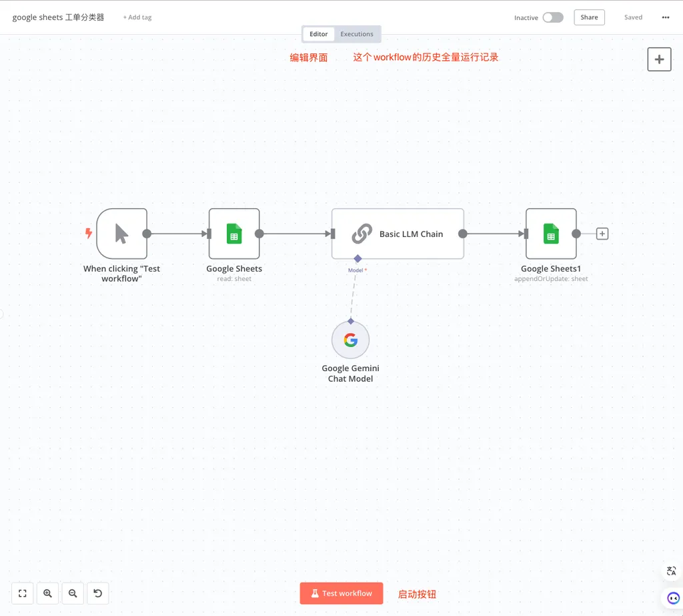Reset the canvas zoom level
The height and width of the screenshot is (616, 683).
click(x=98, y=593)
